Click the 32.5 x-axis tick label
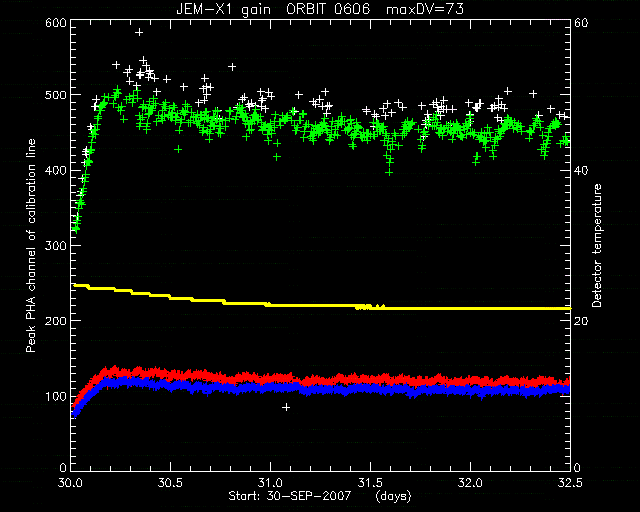Viewport: 640px width, 512px height. [x=570, y=483]
